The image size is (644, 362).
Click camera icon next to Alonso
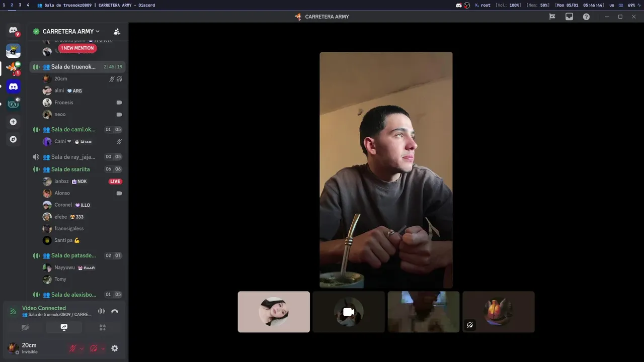[x=119, y=193]
